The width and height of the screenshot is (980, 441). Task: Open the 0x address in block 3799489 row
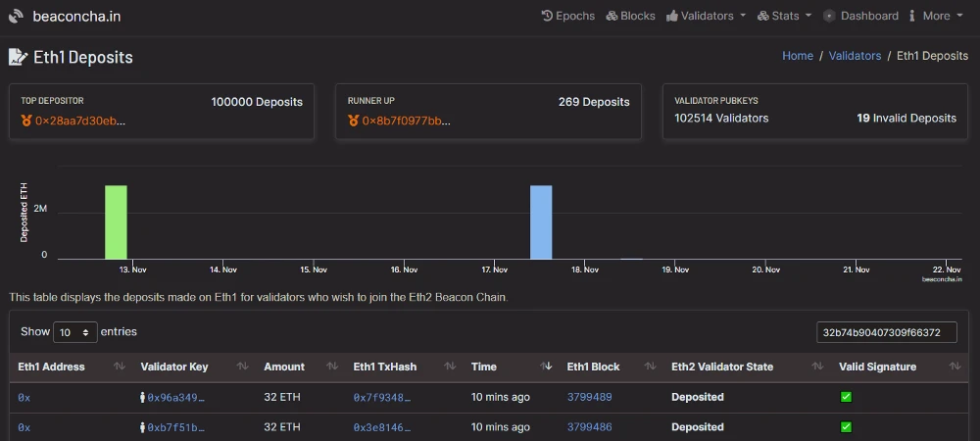pyautogui.click(x=24, y=397)
